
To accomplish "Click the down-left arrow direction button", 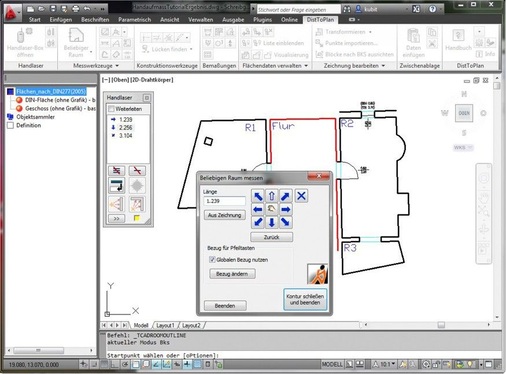I will (x=258, y=222).
